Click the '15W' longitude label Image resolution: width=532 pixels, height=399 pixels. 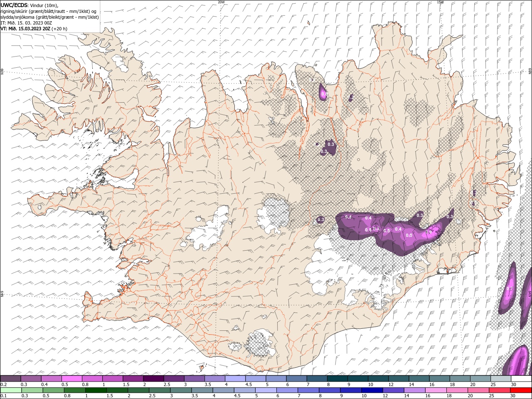click(x=440, y=2)
